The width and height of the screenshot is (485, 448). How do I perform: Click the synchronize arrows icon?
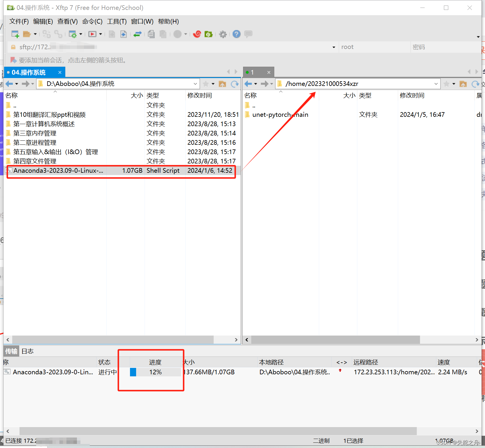[x=137, y=34]
